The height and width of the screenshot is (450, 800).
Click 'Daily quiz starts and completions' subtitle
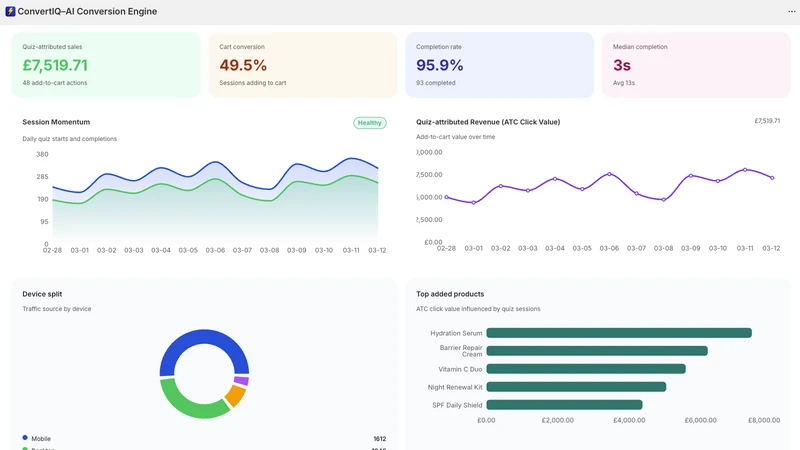pyautogui.click(x=69, y=139)
